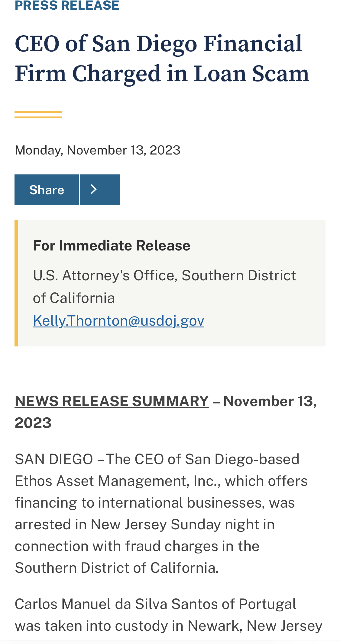Screen dimensions: 340x644
Task: Click the yellow divider bar under the headline
Action: click(x=38, y=115)
